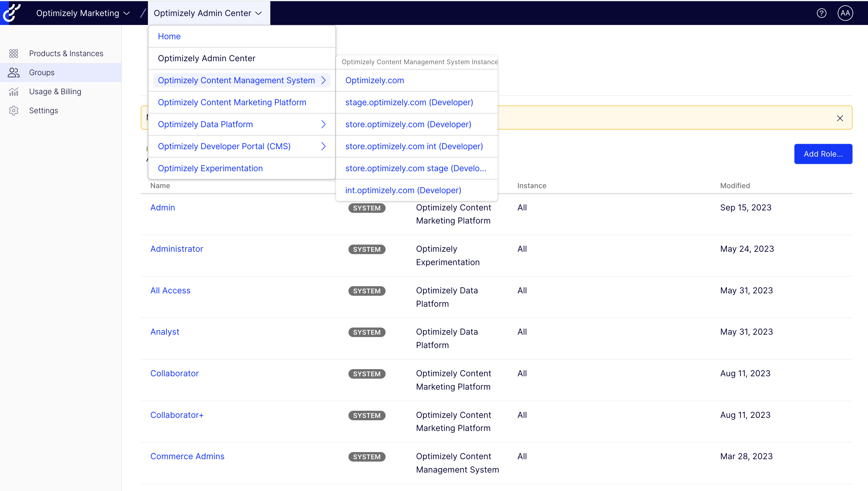Open the All Access group link
This screenshot has width=868, height=491.
[x=170, y=290]
